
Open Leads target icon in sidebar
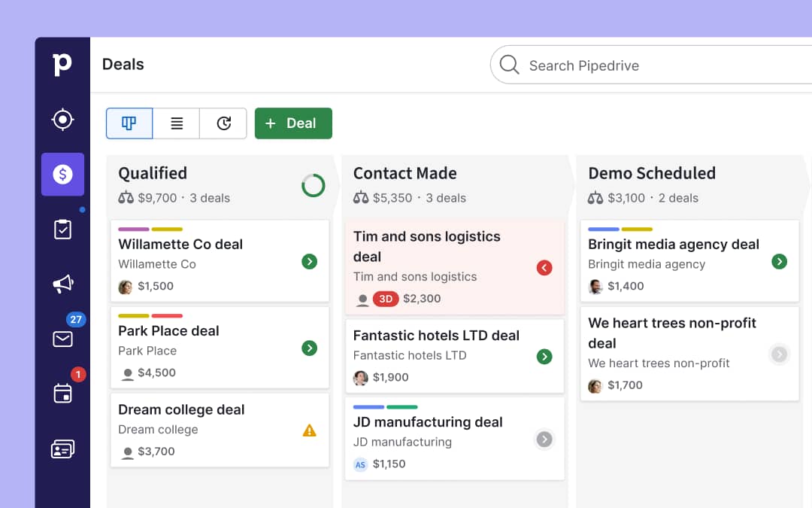62,120
